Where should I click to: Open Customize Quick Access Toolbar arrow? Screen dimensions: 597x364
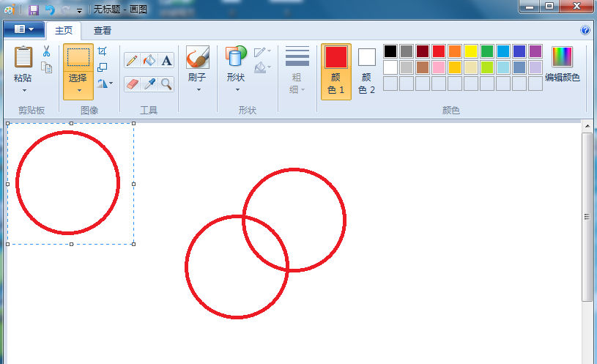(80, 11)
